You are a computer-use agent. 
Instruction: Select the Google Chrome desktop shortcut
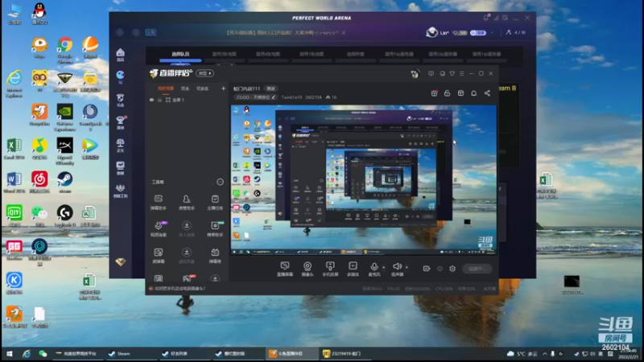[65, 50]
